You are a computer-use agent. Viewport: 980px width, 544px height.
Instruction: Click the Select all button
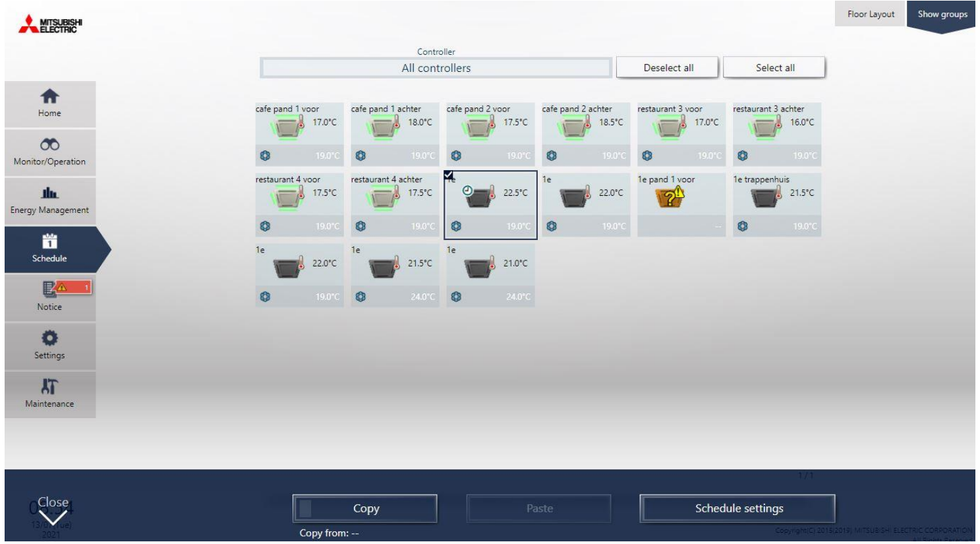tap(774, 68)
